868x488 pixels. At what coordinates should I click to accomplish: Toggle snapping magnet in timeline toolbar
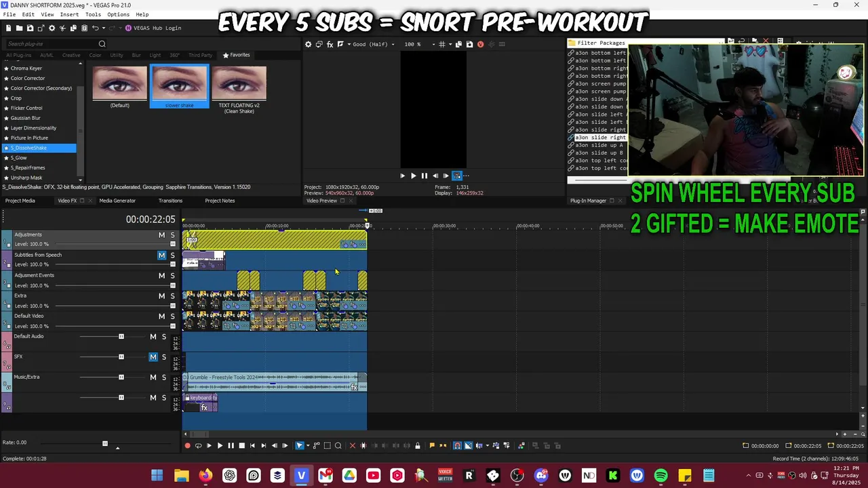click(457, 445)
